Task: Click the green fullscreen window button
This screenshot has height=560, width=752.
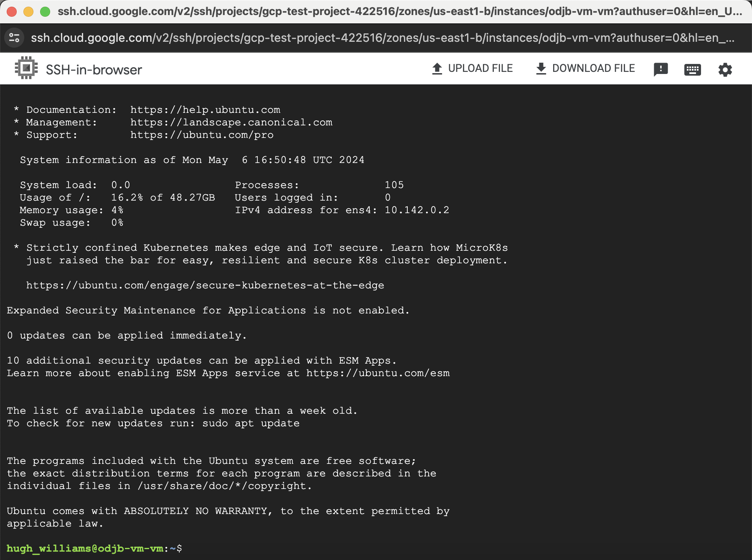Action: pos(45,11)
